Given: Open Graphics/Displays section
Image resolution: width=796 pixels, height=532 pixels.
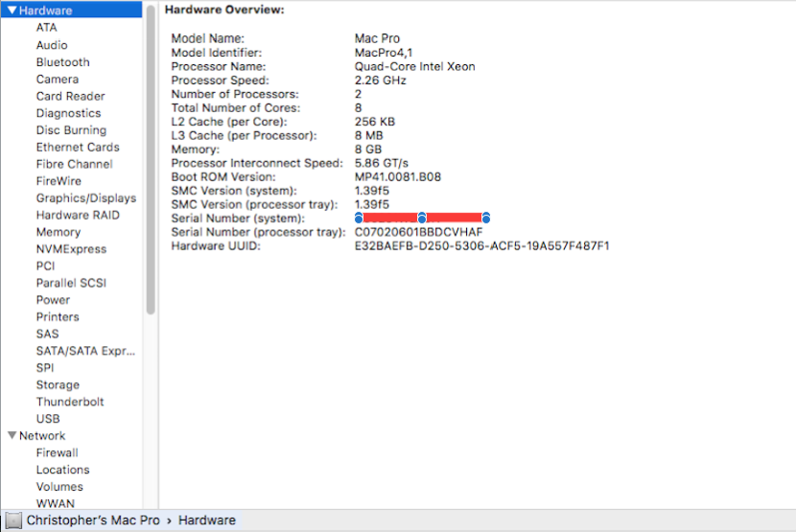Looking at the screenshot, I should pyautogui.click(x=86, y=198).
